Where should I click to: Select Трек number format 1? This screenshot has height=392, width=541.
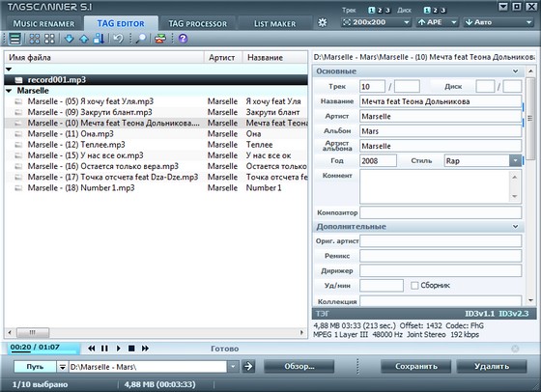(371, 11)
